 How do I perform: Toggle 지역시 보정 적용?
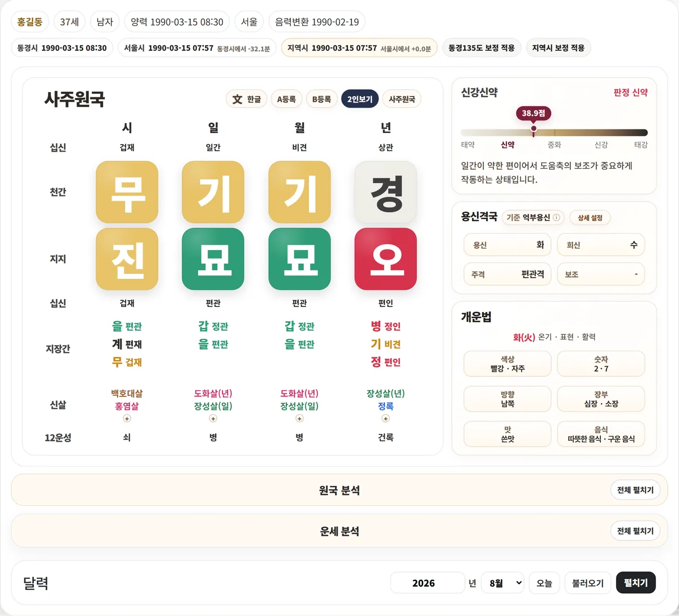(x=558, y=48)
